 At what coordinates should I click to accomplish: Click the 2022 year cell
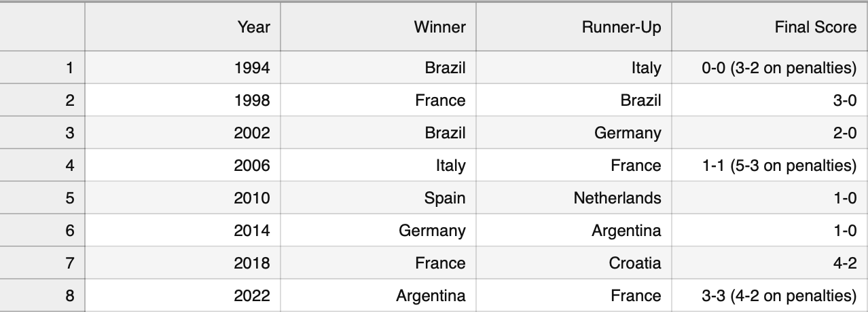tap(183, 296)
